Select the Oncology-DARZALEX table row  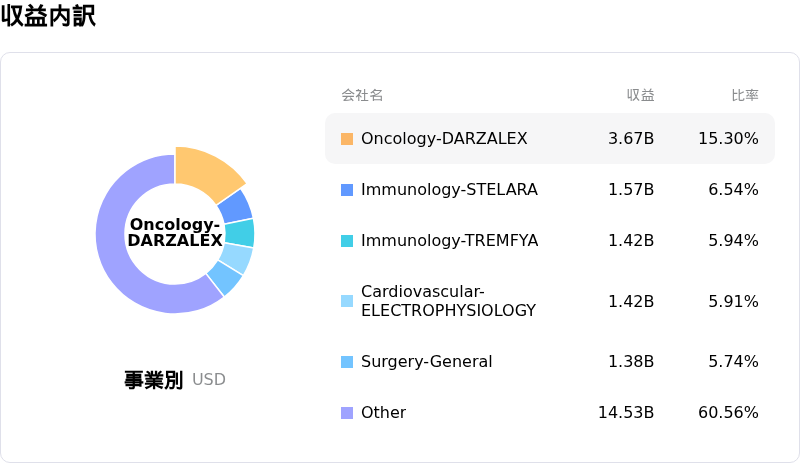tap(550, 139)
